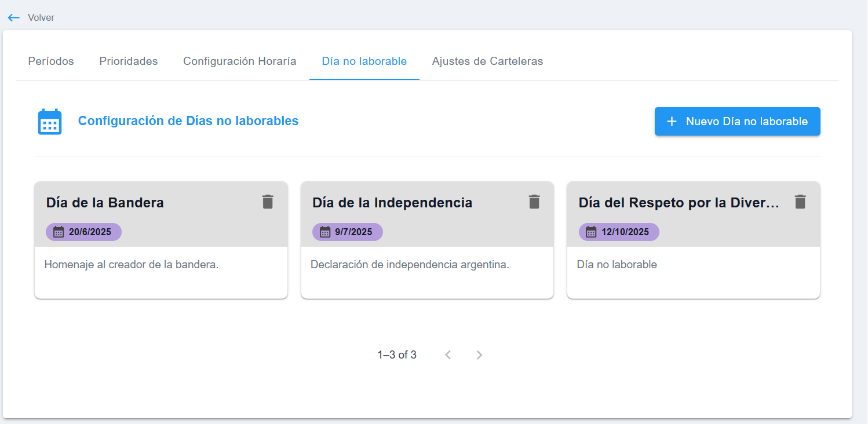The image size is (868, 424).
Task: Open the Períodos tab
Action: click(51, 61)
